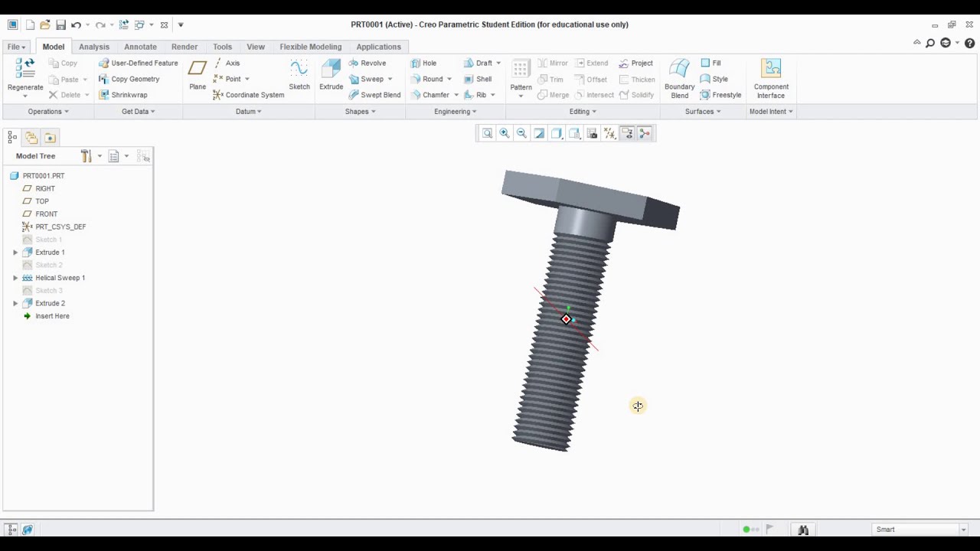Open datum display filters dropdown
The height and width of the screenshot is (551, 980).
(609, 133)
